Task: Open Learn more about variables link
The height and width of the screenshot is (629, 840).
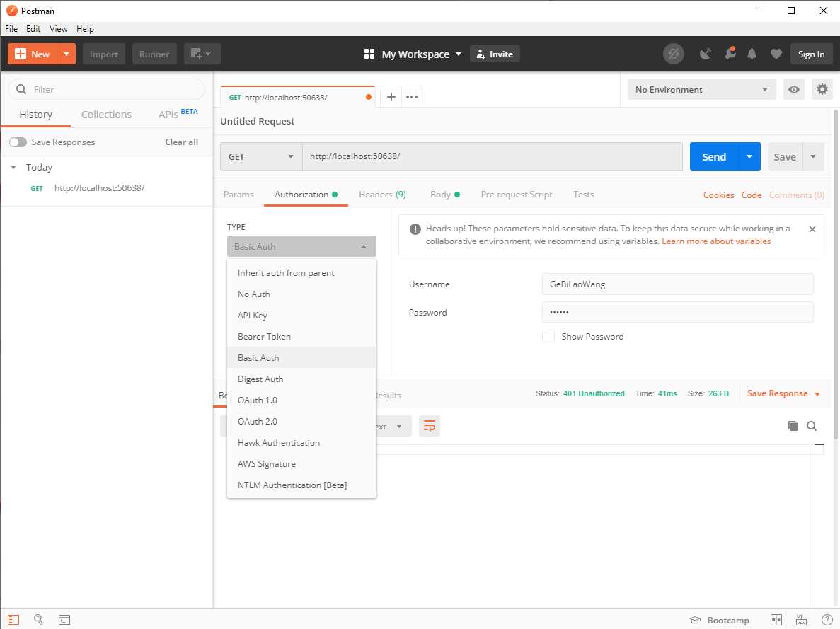Action: (716, 241)
